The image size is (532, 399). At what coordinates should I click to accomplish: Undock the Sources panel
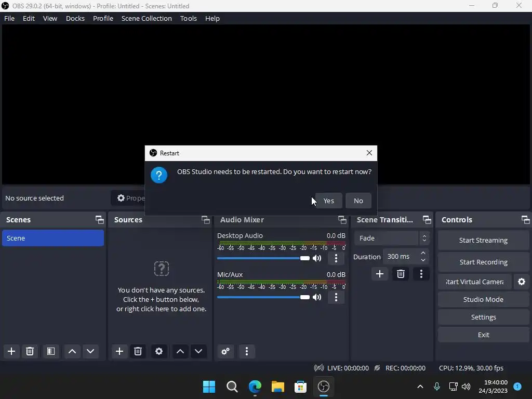click(205, 220)
